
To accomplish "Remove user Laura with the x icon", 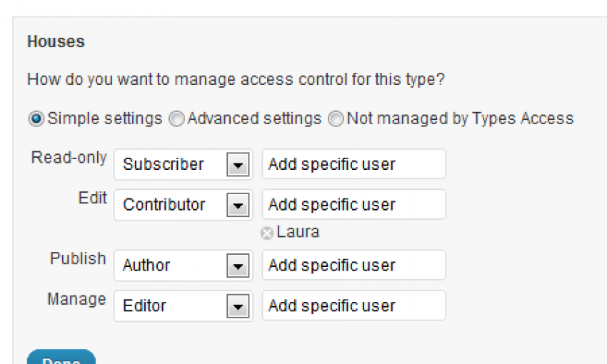I will [267, 233].
